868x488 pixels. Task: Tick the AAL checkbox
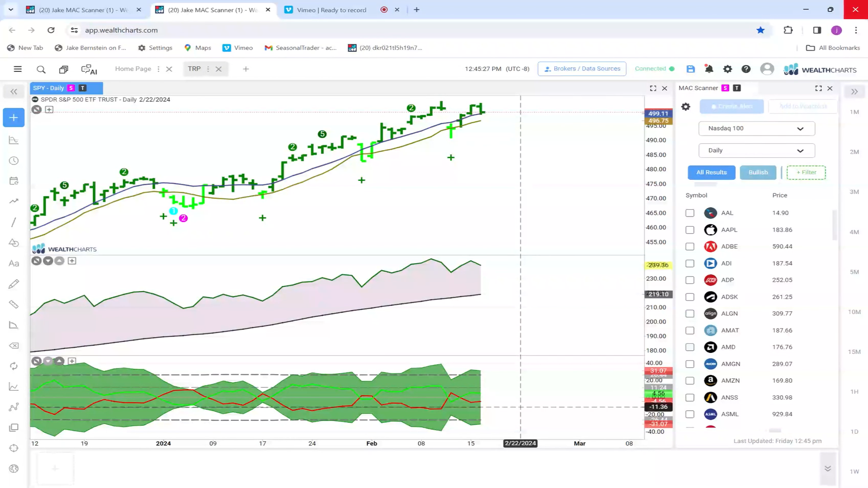tap(689, 213)
